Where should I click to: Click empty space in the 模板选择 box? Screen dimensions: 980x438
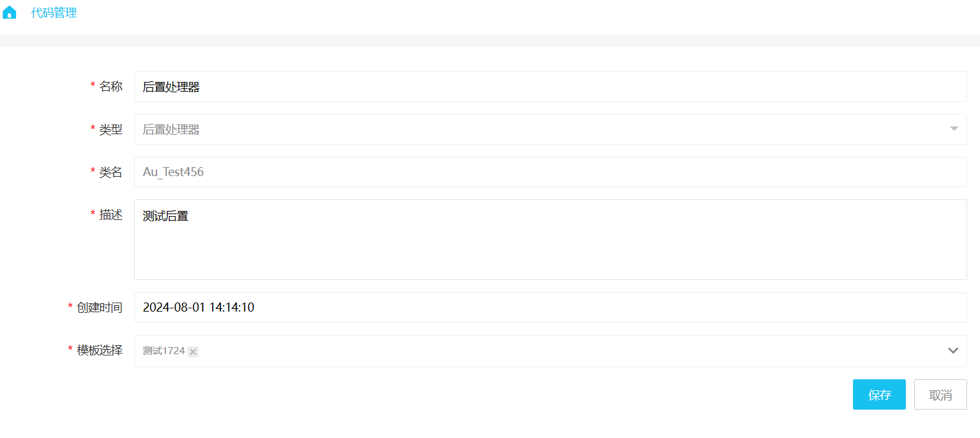point(549,351)
